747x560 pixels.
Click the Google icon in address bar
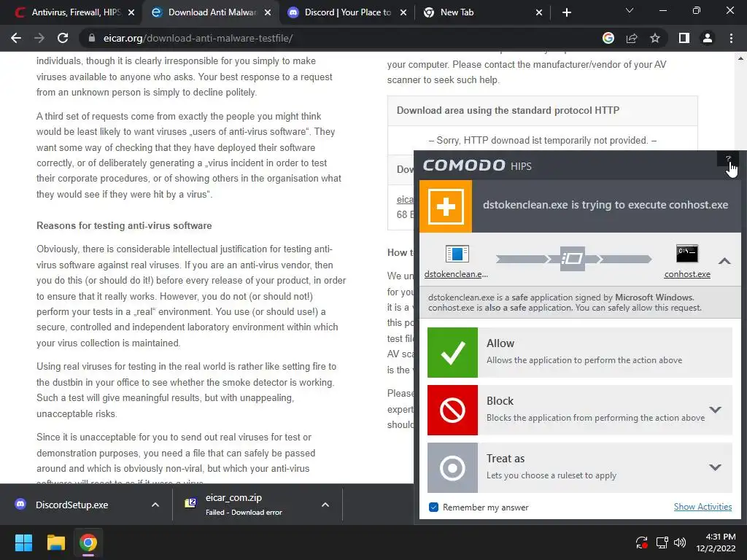(x=608, y=38)
